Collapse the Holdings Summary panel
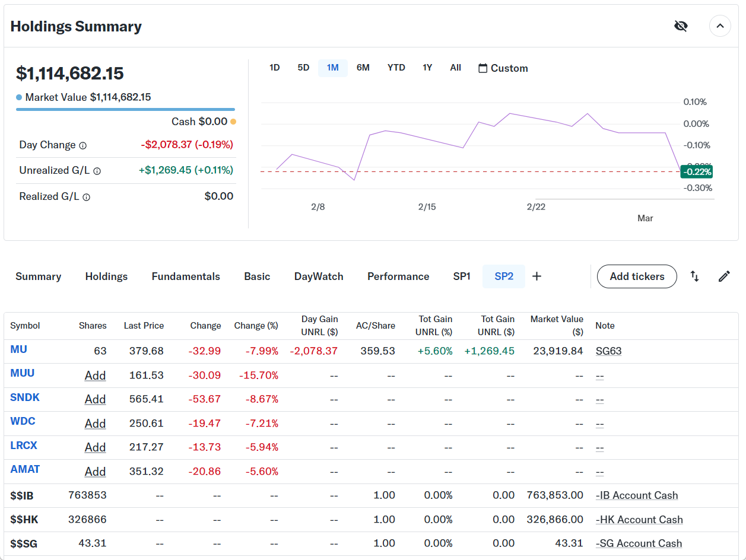746x560 pixels. (x=720, y=26)
